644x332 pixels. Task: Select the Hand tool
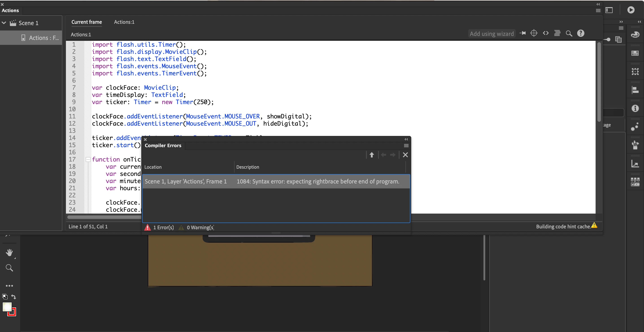(9, 252)
